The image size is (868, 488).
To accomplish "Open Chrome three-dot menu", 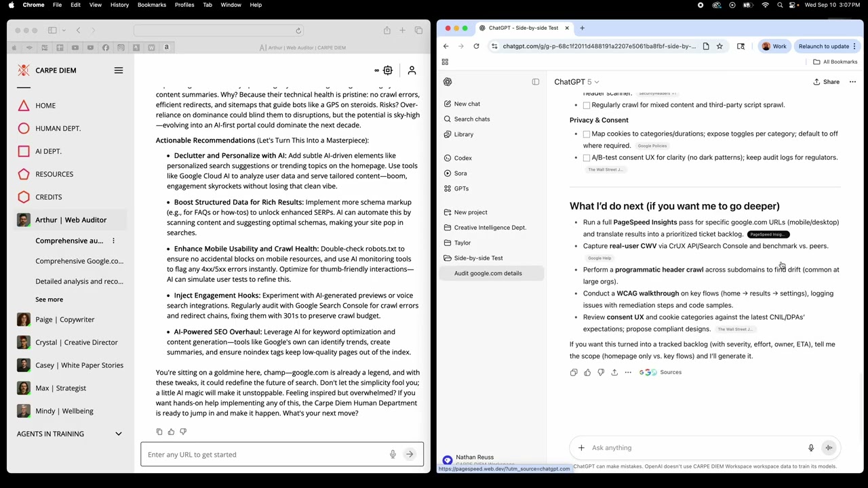I will click(x=854, y=46).
